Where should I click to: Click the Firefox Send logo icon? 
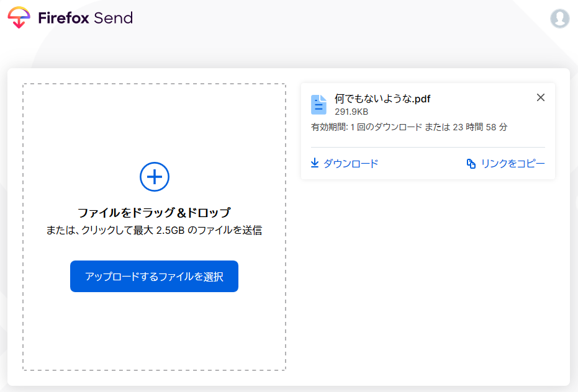pos(19,17)
